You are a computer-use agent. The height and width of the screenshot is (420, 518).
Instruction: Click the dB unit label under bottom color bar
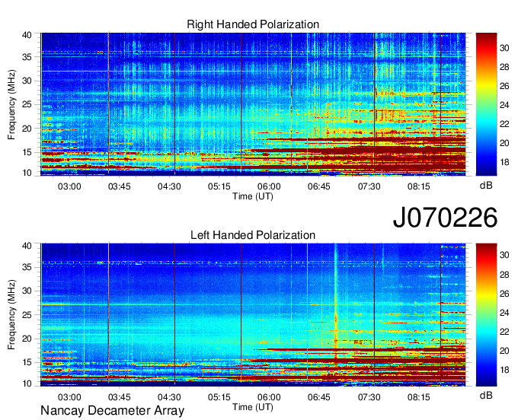click(486, 396)
